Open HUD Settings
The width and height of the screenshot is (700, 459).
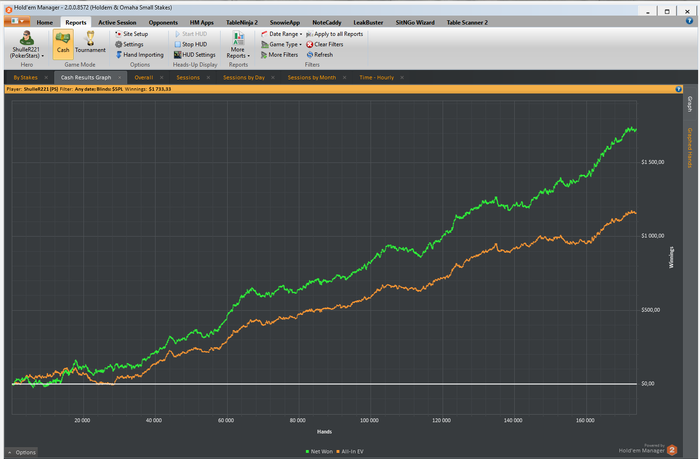click(195, 54)
